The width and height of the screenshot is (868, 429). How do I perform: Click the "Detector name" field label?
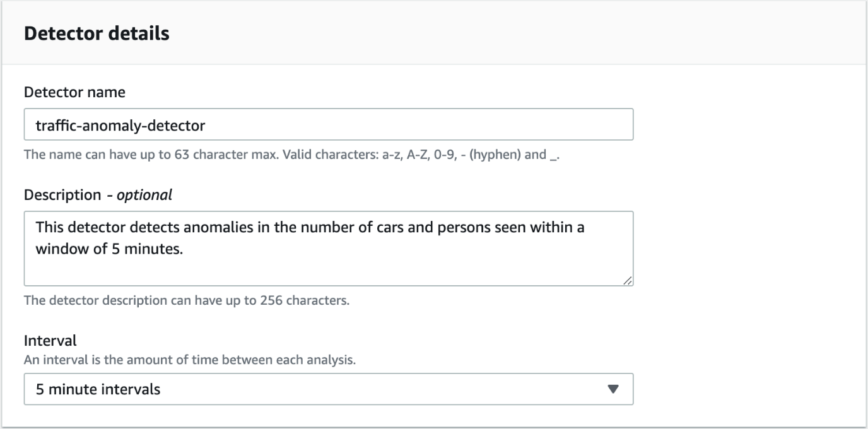point(74,92)
